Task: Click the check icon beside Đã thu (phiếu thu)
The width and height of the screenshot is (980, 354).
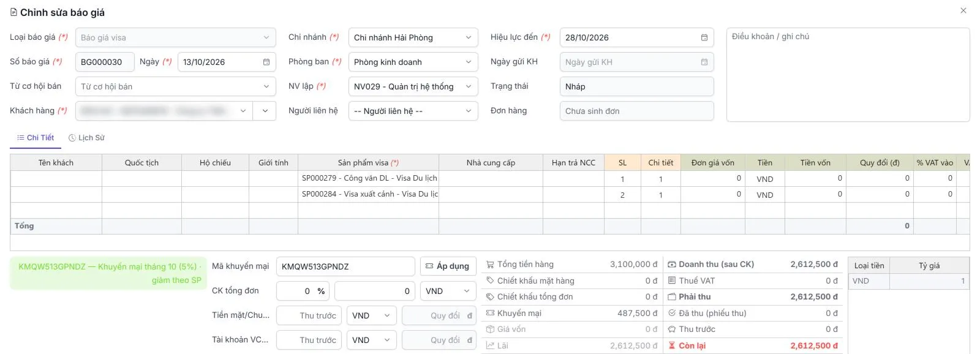Action: pos(672,313)
